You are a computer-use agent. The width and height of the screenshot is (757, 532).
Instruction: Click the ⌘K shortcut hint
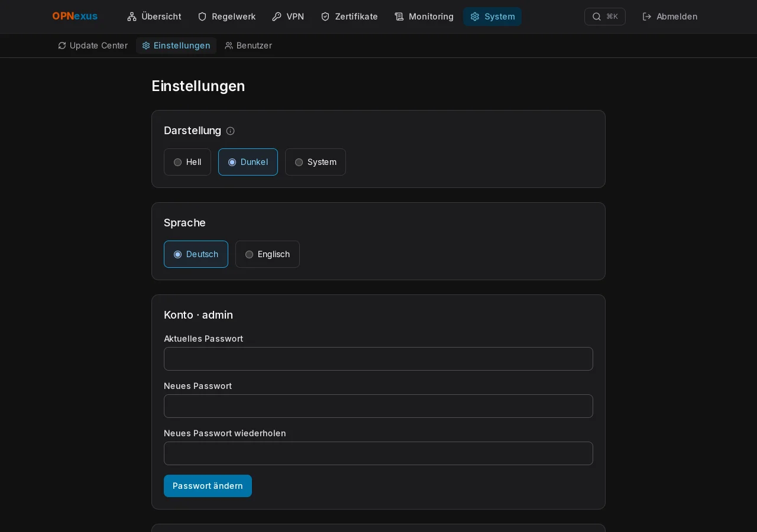click(x=612, y=17)
